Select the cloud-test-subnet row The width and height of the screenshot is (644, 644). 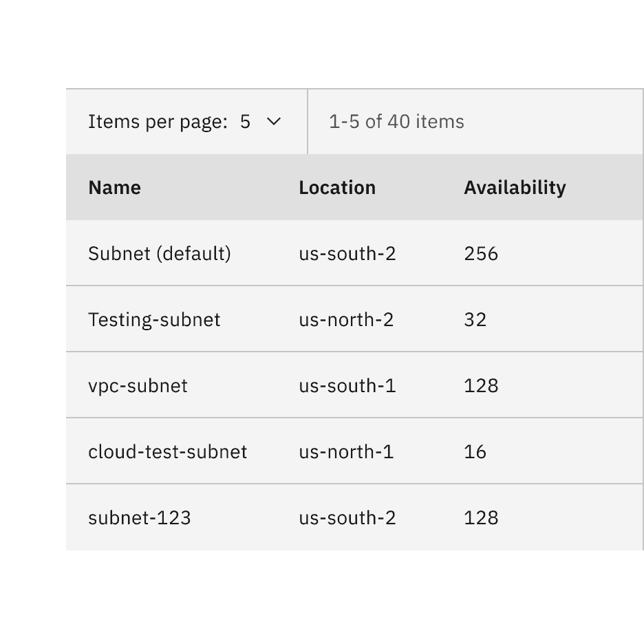tap(168, 451)
